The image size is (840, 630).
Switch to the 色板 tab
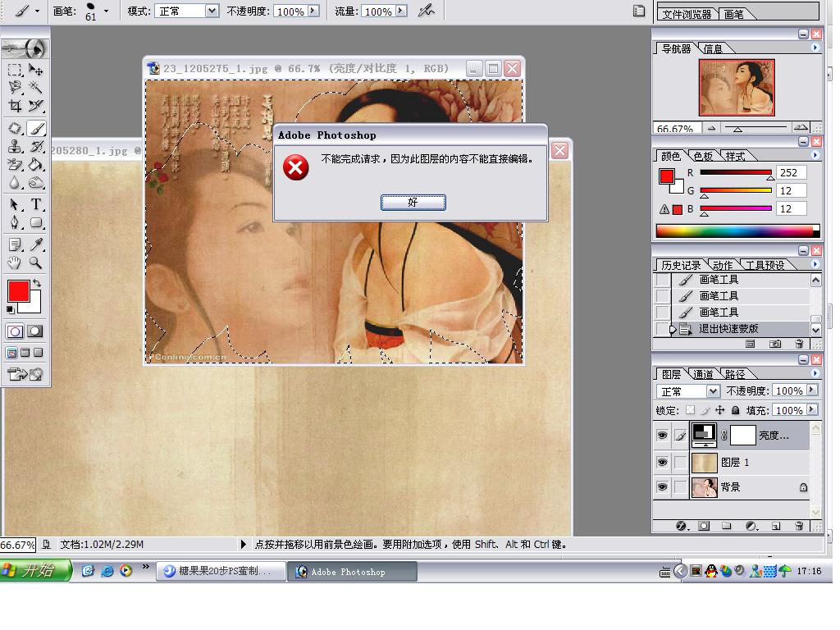pos(703,156)
